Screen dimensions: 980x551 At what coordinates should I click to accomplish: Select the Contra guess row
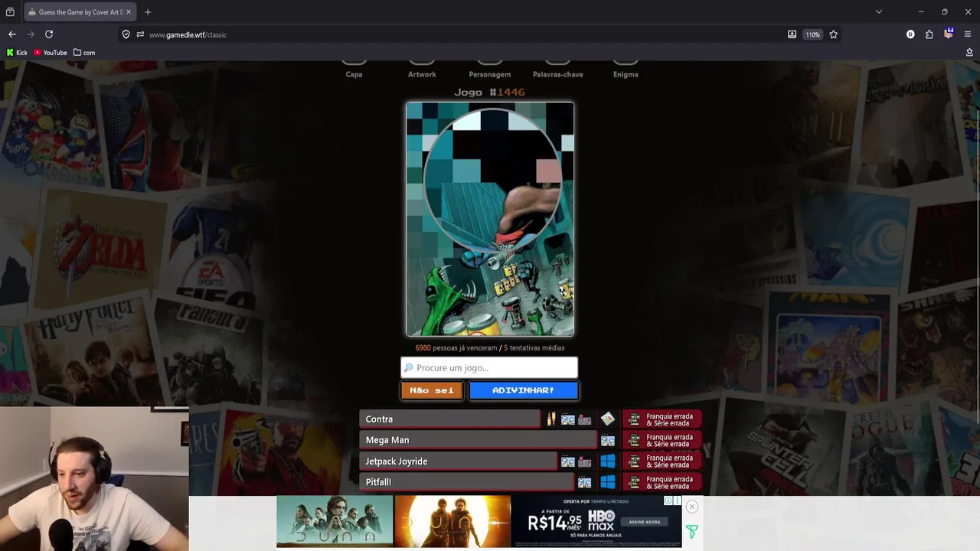[449, 419]
